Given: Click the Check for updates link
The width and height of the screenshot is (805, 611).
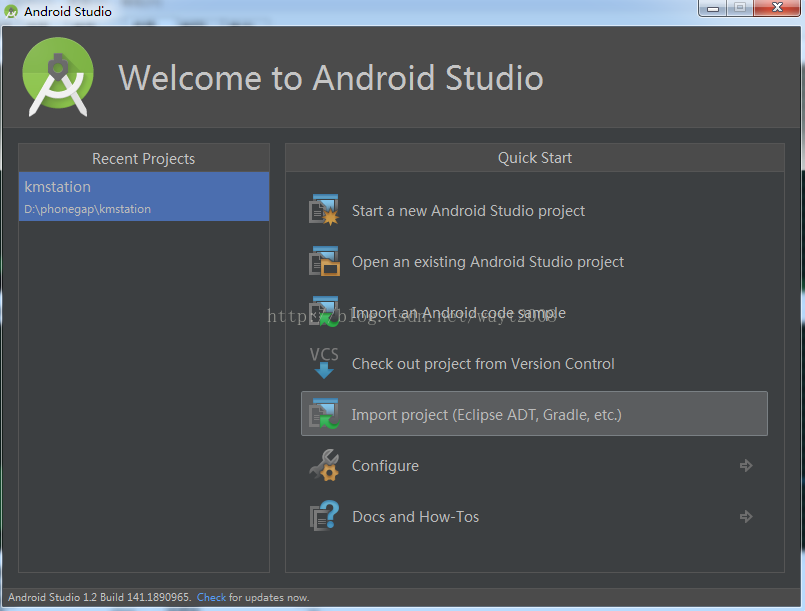Looking at the screenshot, I should pos(211,597).
